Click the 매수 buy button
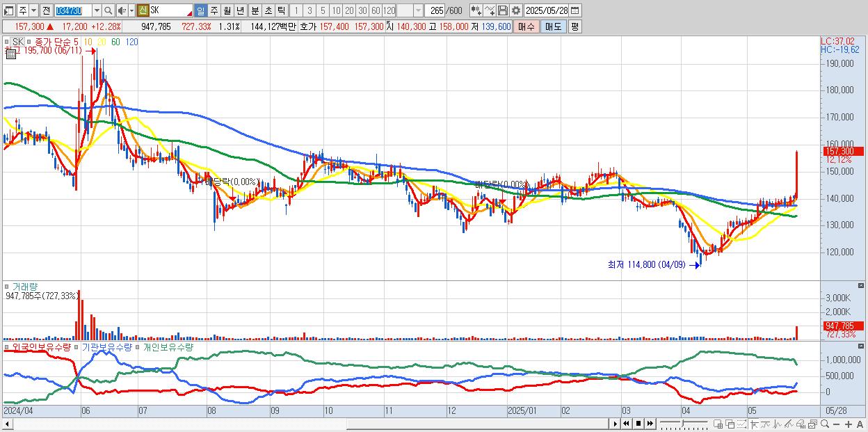The width and height of the screenshot is (868, 432). pos(527,26)
